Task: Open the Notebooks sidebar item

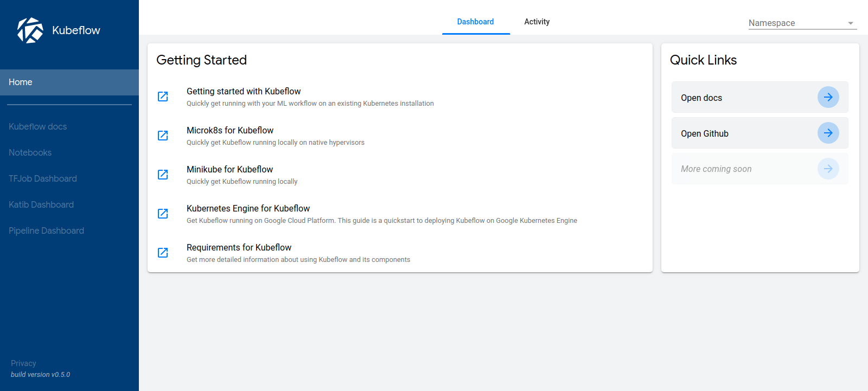Action: point(30,153)
